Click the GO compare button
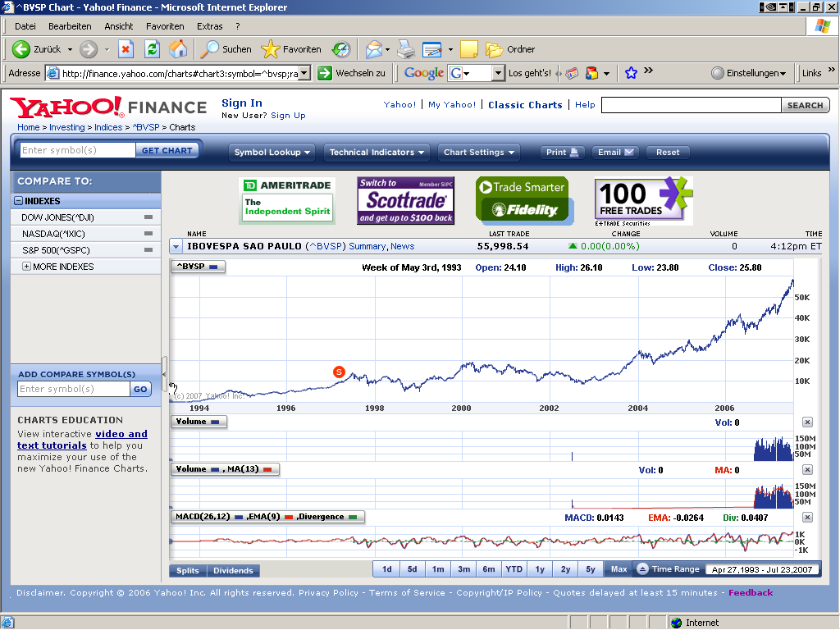The height and width of the screenshot is (630, 840). (x=140, y=389)
